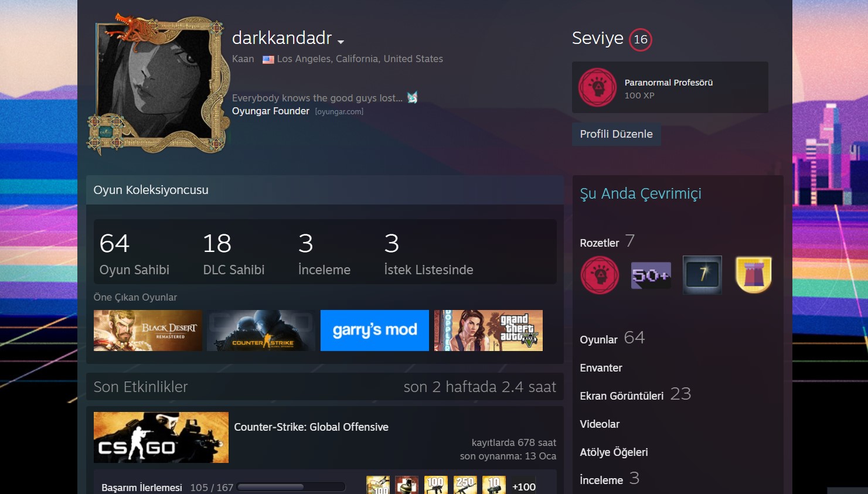Click the Edit Profile button 'Profili Düzenle'
This screenshot has height=494, width=868.
pyautogui.click(x=616, y=134)
